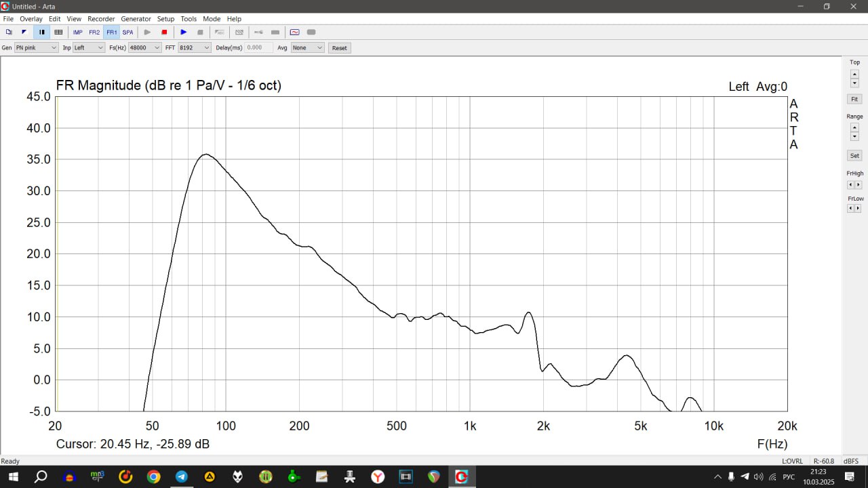868x488 pixels.
Task: Open the Help menu
Action: point(234,19)
